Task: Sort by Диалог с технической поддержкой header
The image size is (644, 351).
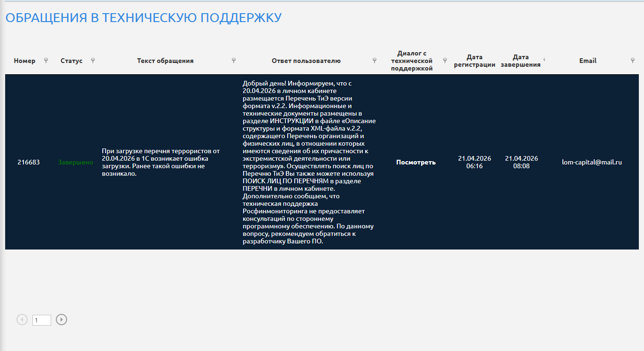Action: click(x=412, y=61)
